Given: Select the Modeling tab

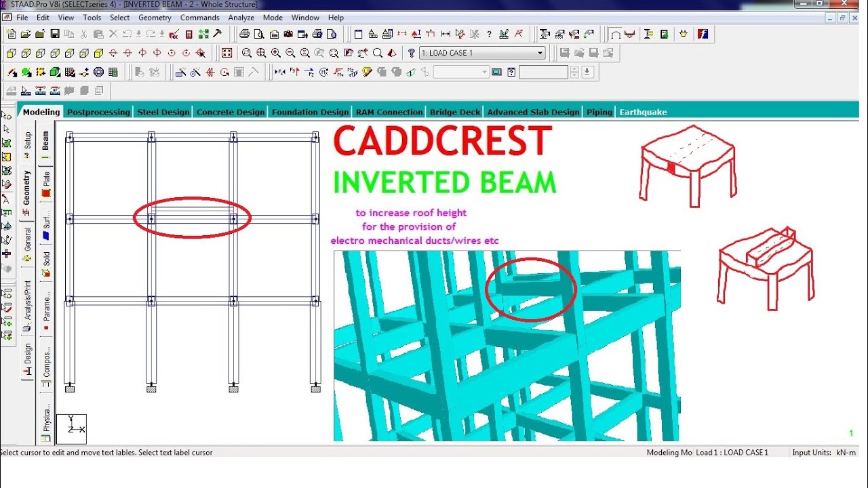Looking at the screenshot, I should (41, 113).
